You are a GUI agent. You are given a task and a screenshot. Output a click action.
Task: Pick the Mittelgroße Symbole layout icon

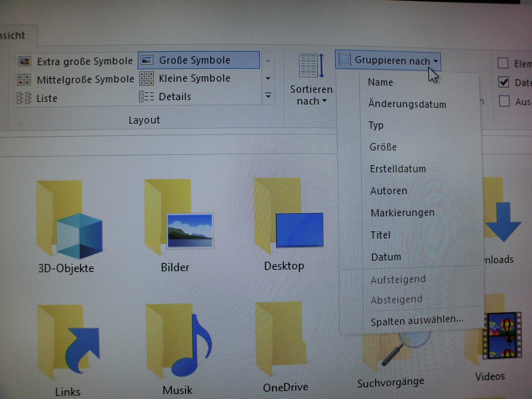[24, 80]
